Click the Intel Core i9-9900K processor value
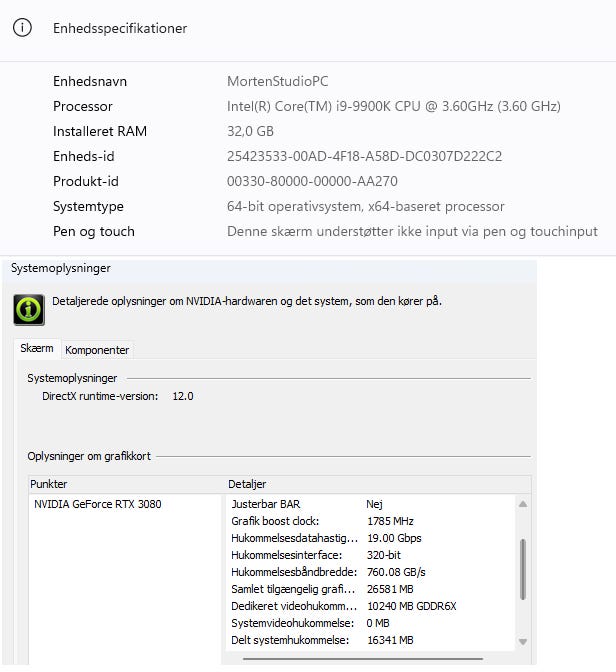616x672 pixels. pos(394,106)
